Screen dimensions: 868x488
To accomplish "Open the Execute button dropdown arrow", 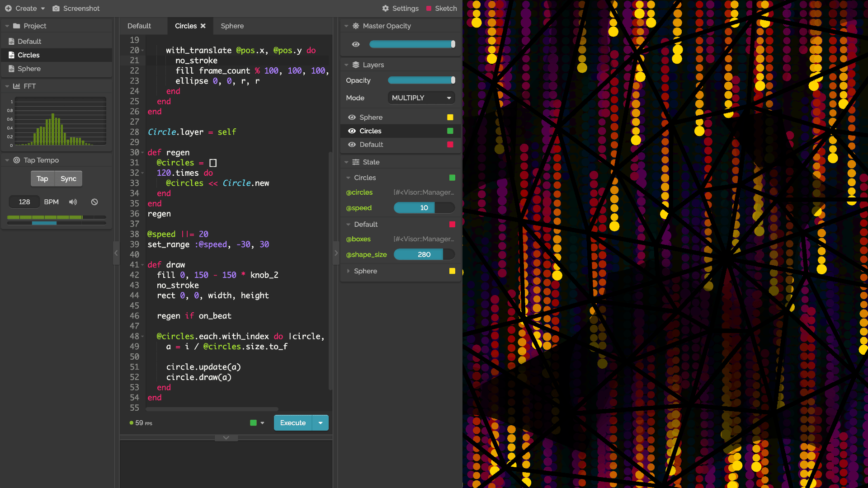I will [x=321, y=423].
